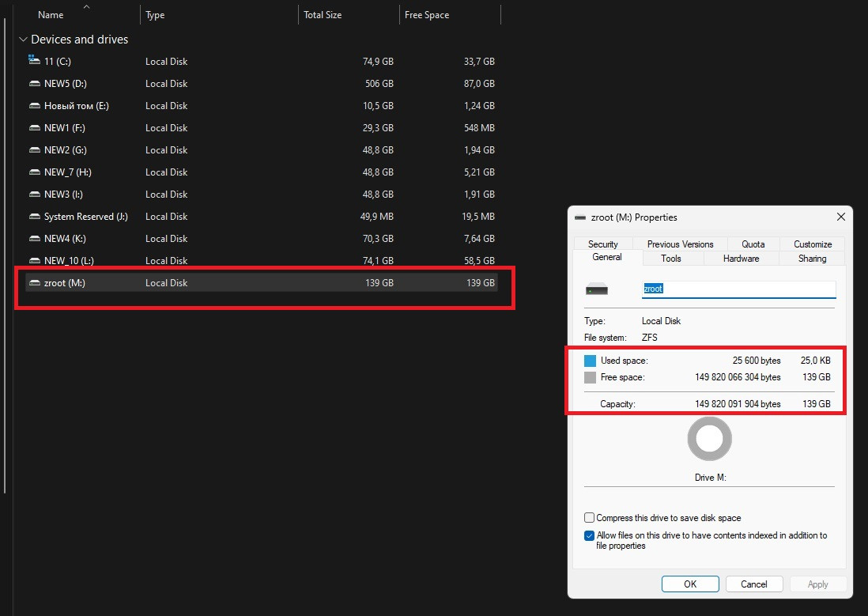Image resolution: width=868 pixels, height=616 pixels.
Task: Click free space value '58,5 GB'
Action: (x=479, y=261)
